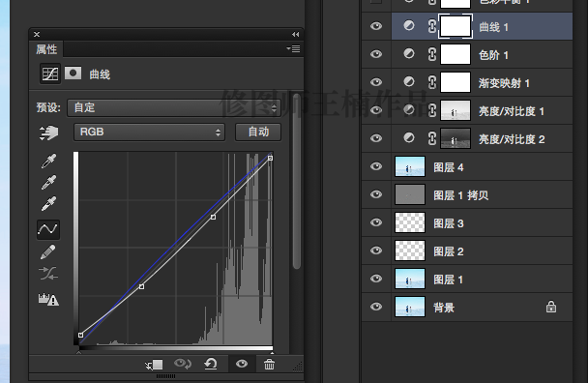Click the 自动 auto button
This screenshot has height=383, width=588.
(x=258, y=133)
